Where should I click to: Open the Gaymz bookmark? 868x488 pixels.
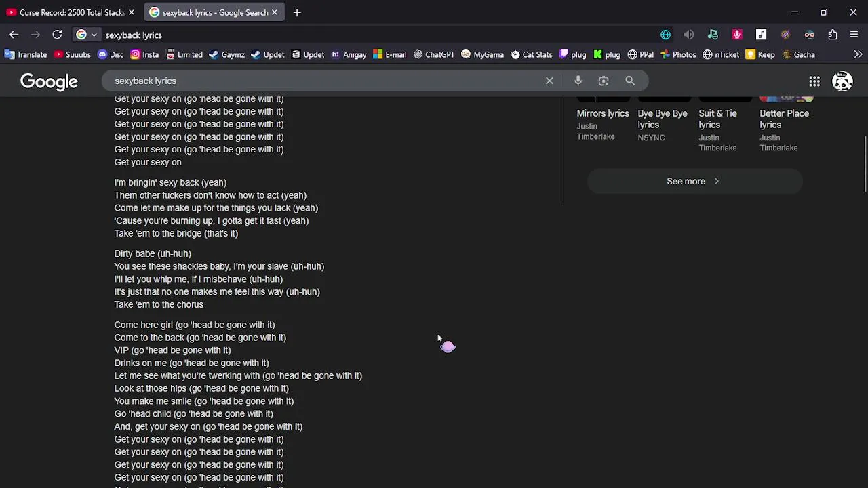point(226,54)
